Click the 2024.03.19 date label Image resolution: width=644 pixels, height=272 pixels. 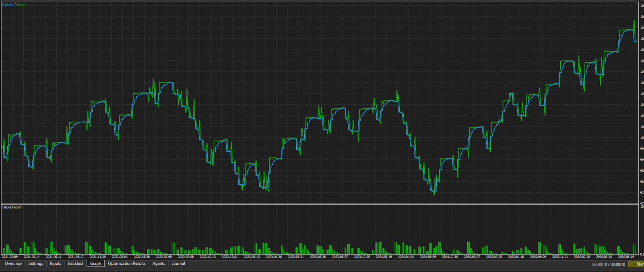[x=384, y=257]
